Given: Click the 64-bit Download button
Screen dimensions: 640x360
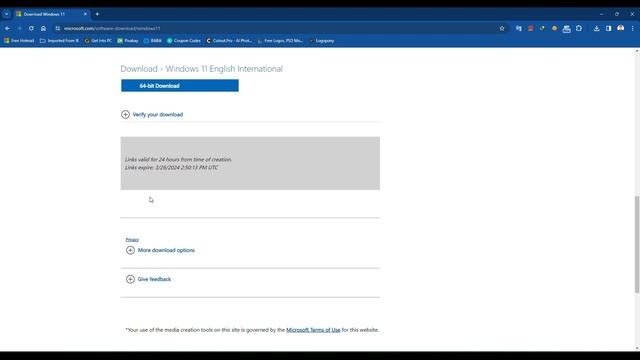Looking at the screenshot, I should (x=180, y=86).
